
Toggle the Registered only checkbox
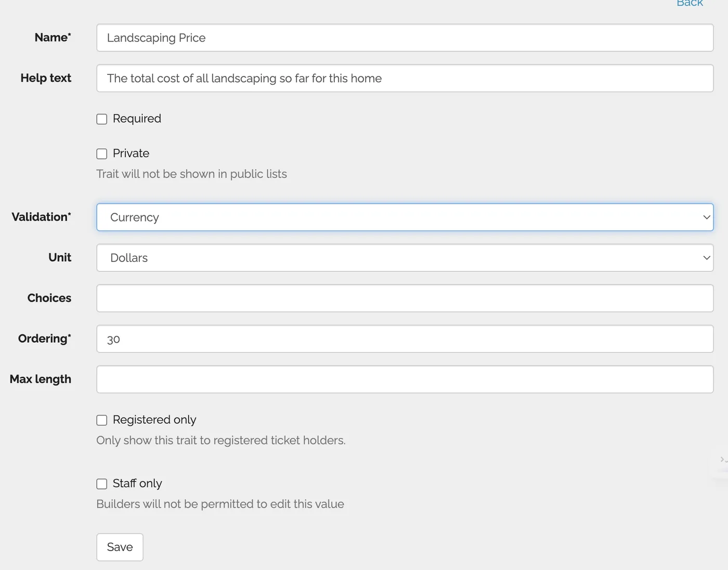coord(102,420)
